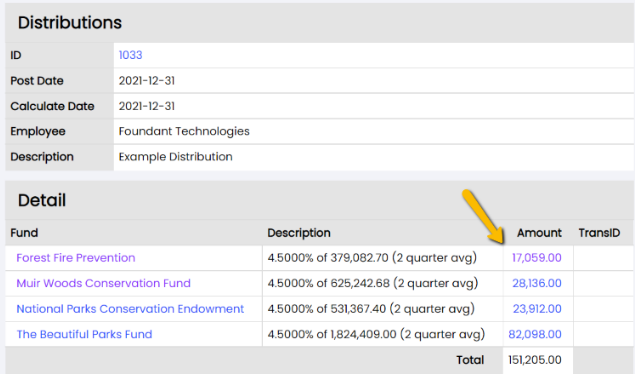This screenshot has height=377, width=638.
Task: Click the Total row label
Action: click(470, 360)
